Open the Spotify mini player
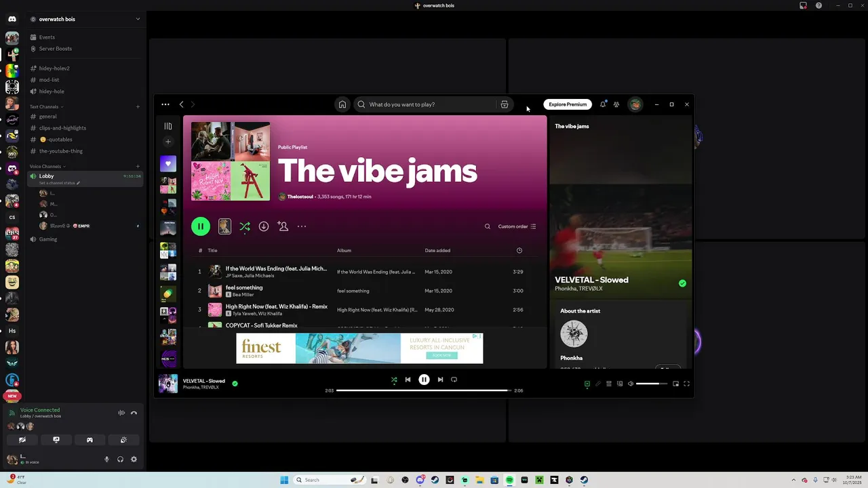 point(675,384)
